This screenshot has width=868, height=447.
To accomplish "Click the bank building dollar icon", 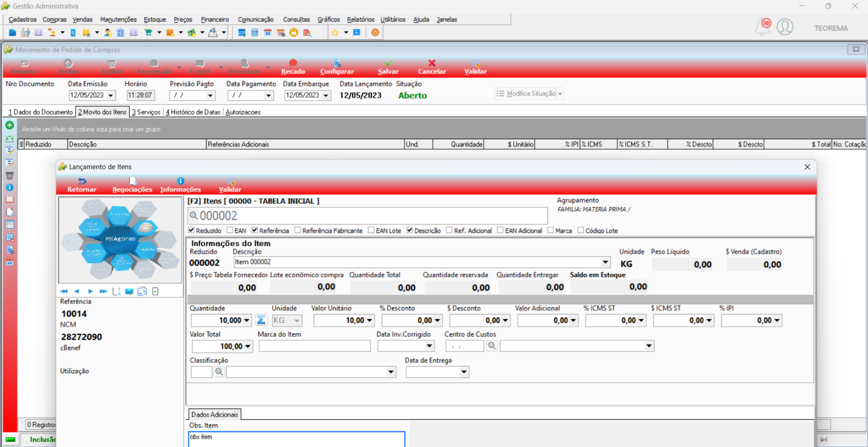I will point(121,32).
